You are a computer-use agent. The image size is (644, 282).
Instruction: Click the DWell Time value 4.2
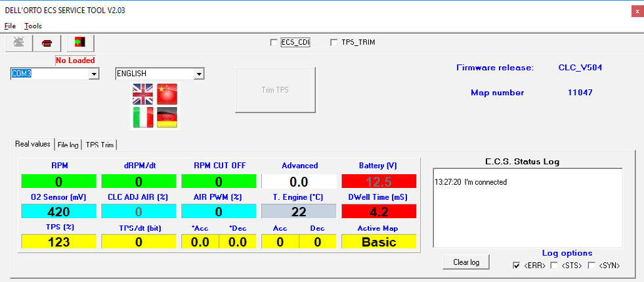click(379, 211)
